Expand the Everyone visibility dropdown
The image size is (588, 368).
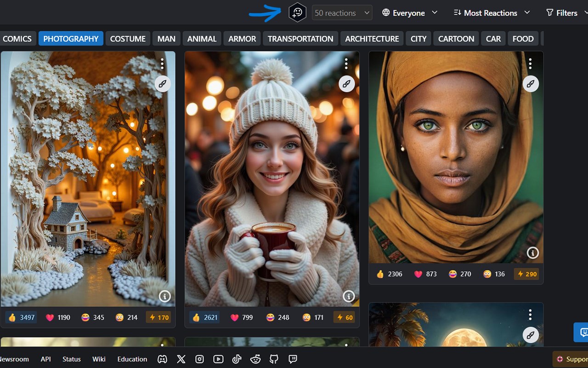pyautogui.click(x=409, y=13)
